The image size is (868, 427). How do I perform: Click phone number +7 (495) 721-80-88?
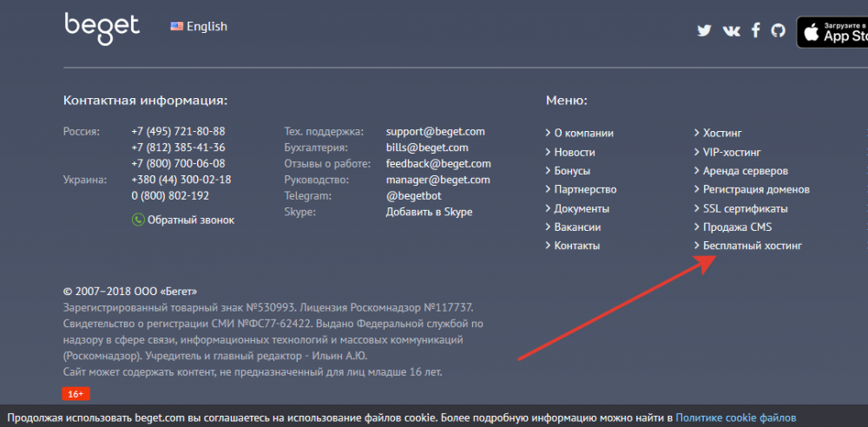pyautogui.click(x=178, y=132)
